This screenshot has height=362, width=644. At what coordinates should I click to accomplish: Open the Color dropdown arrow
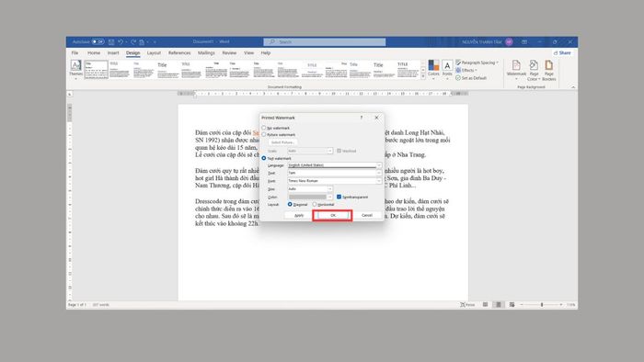tap(329, 197)
